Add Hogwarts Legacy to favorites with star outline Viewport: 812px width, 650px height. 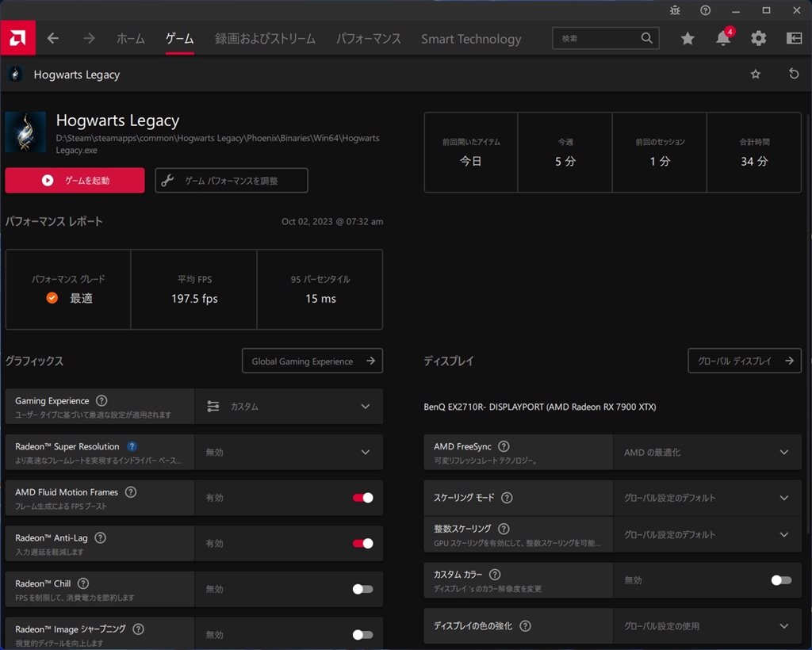pos(756,74)
